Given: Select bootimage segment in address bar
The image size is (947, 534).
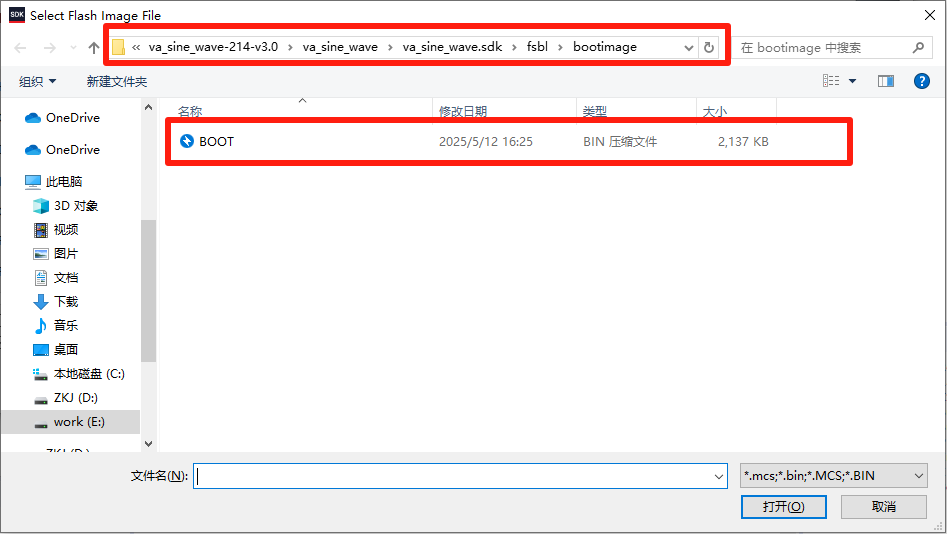Looking at the screenshot, I should click(x=605, y=47).
